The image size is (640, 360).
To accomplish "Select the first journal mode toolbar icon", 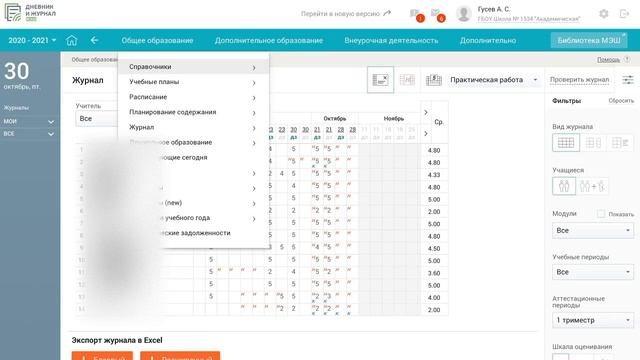I will point(380,80).
